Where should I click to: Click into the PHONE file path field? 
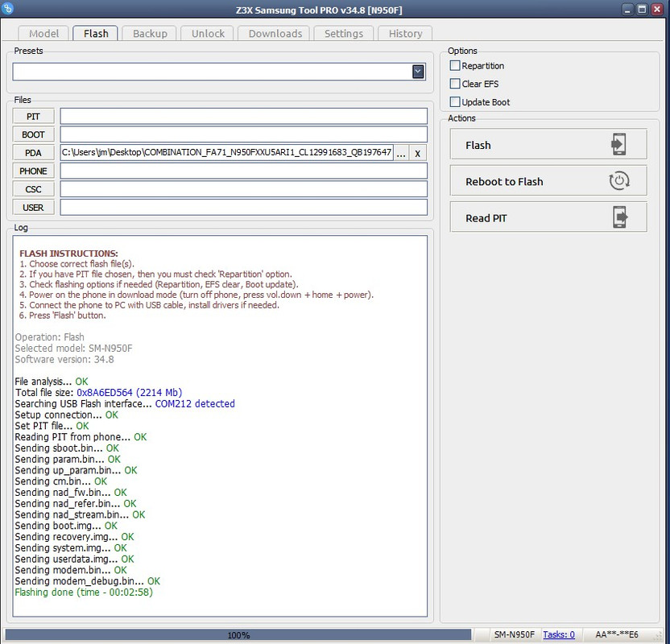[x=243, y=171]
